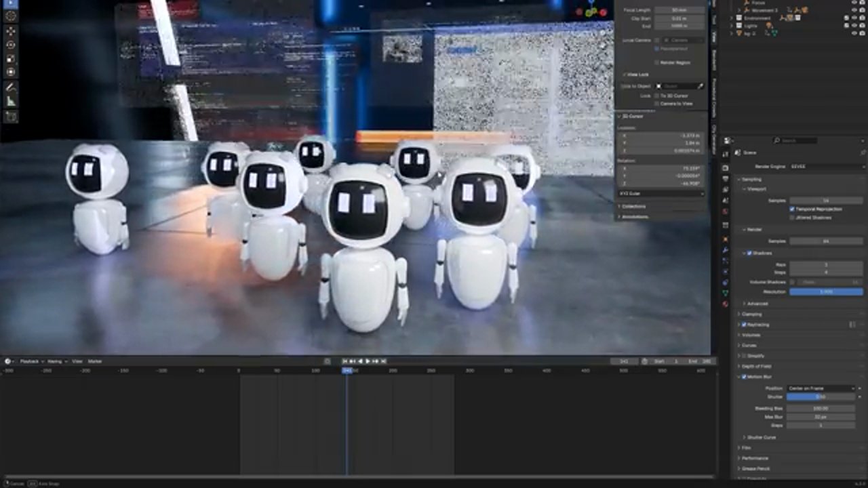Collapse the Sampling panel
This screenshot has width=868, height=488.
(x=751, y=180)
